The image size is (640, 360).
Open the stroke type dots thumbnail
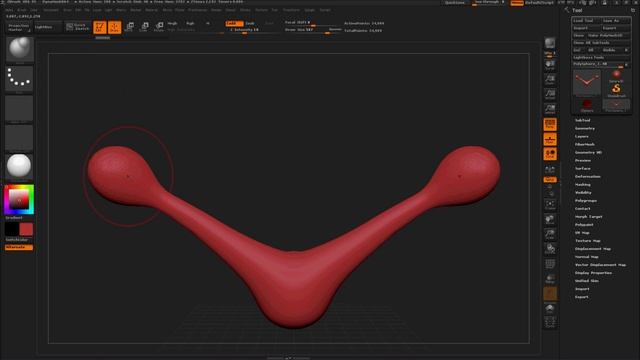19,79
